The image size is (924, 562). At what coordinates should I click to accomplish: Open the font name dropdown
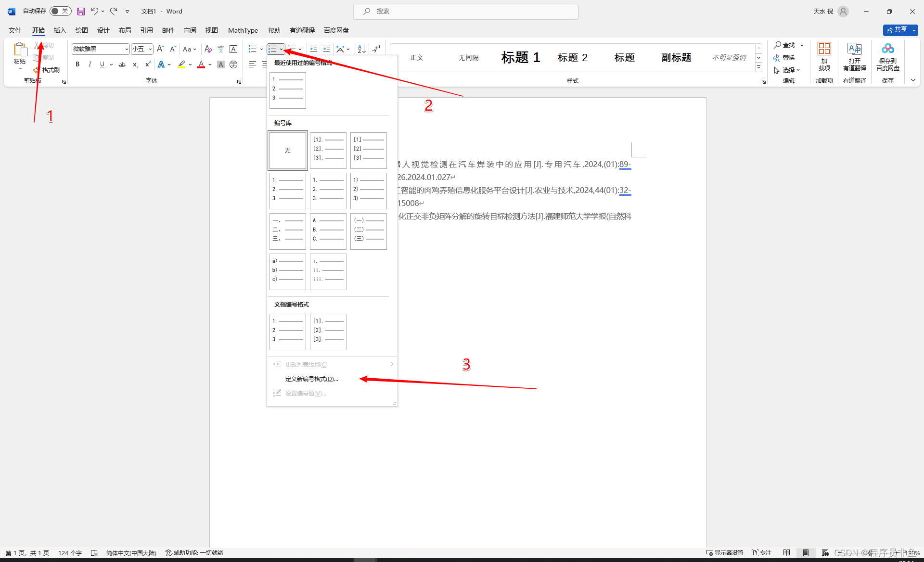tap(127, 49)
